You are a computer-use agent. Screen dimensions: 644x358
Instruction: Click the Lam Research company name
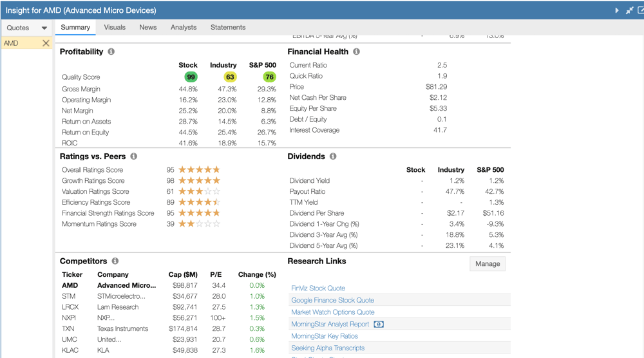pos(118,306)
